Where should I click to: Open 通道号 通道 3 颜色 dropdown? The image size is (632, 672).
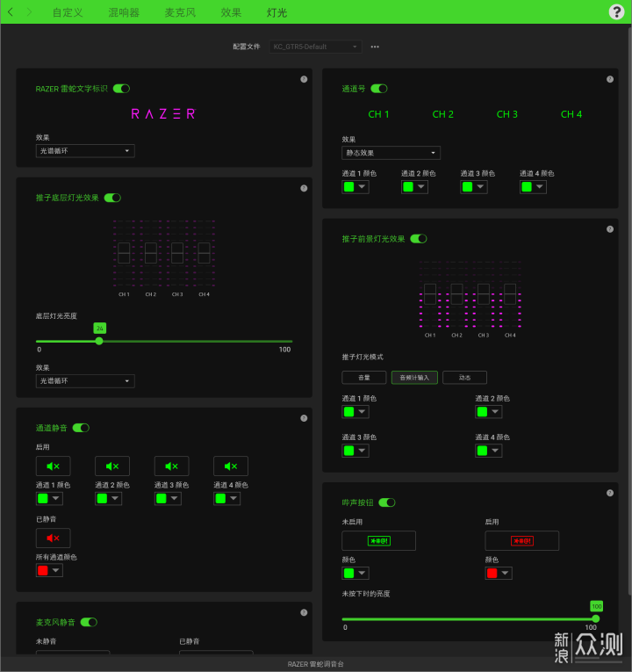474,187
